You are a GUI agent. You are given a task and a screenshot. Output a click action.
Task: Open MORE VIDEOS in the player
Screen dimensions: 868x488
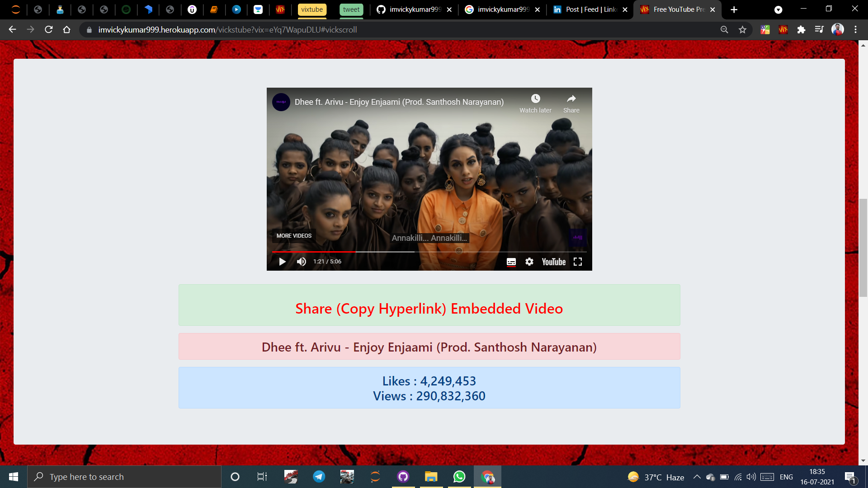tap(293, 235)
